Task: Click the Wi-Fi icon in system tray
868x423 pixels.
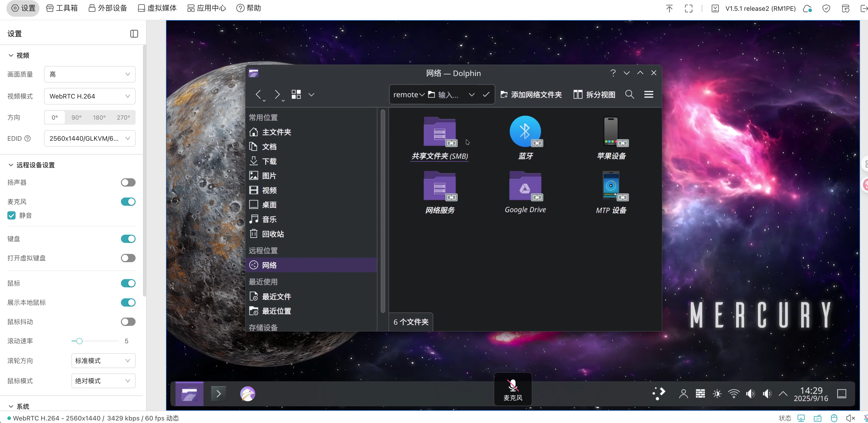Action: (734, 394)
